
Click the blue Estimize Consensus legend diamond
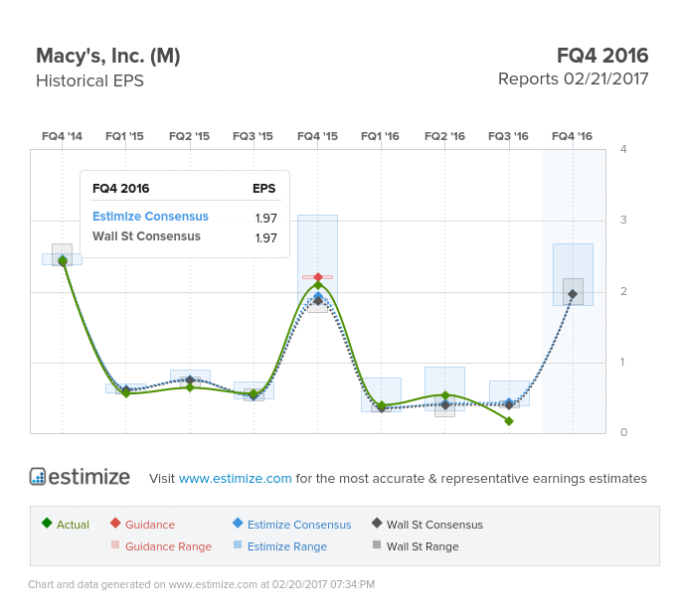pyautogui.click(x=238, y=523)
